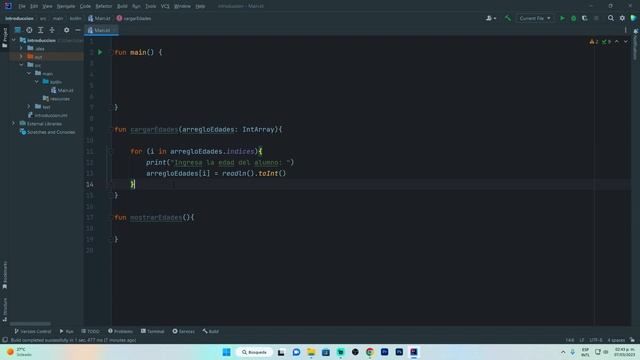640x360 pixels.
Task: Open the user account icon dropdown
Action: pyautogui.click(x=491, y=18)
